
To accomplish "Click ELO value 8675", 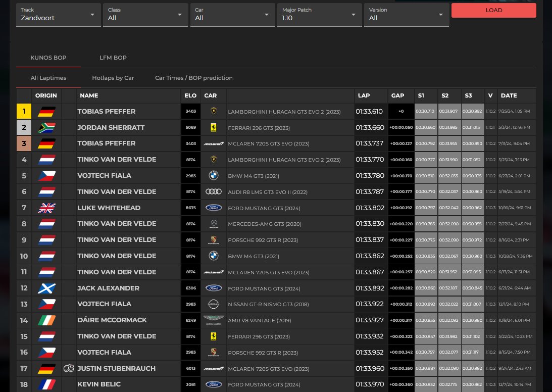I will pos(191,208).
